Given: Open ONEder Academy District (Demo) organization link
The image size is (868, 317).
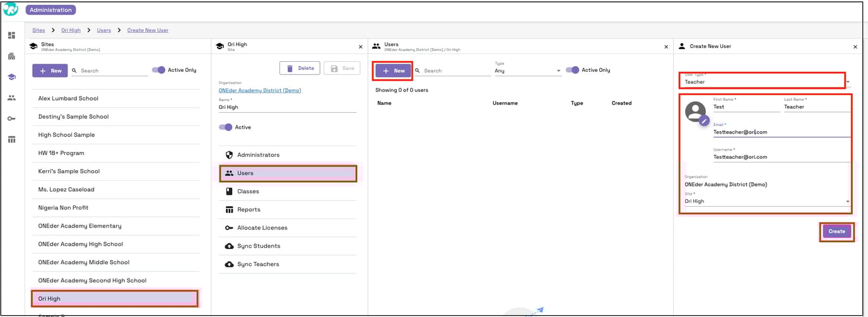Looking at the screenshot, I should [259, 90].
